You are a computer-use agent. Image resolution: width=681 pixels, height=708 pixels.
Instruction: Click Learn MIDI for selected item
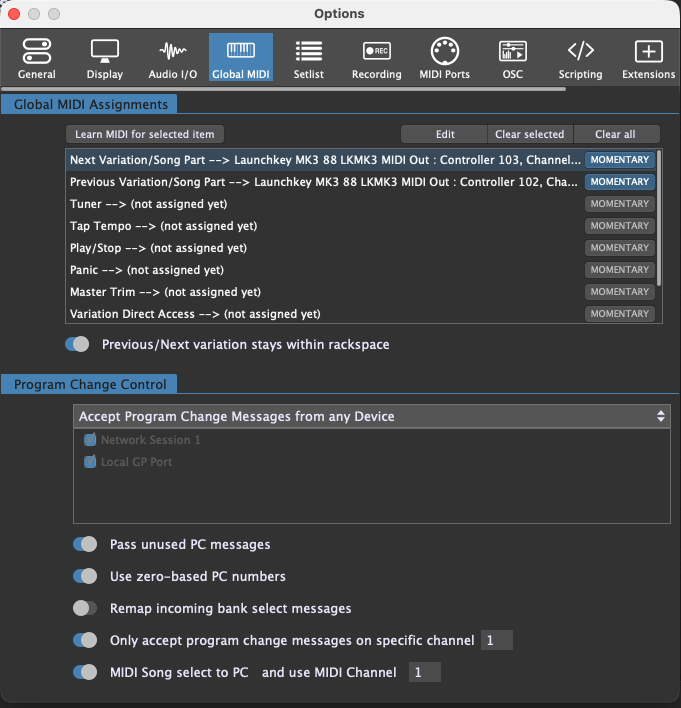(x=144, y=134)
